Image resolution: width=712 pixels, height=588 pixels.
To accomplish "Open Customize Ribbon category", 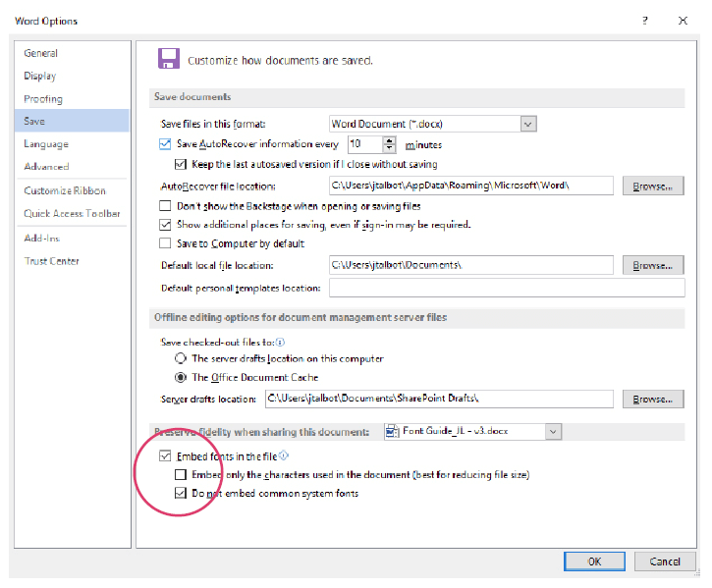I will click(x=72, y=190).
